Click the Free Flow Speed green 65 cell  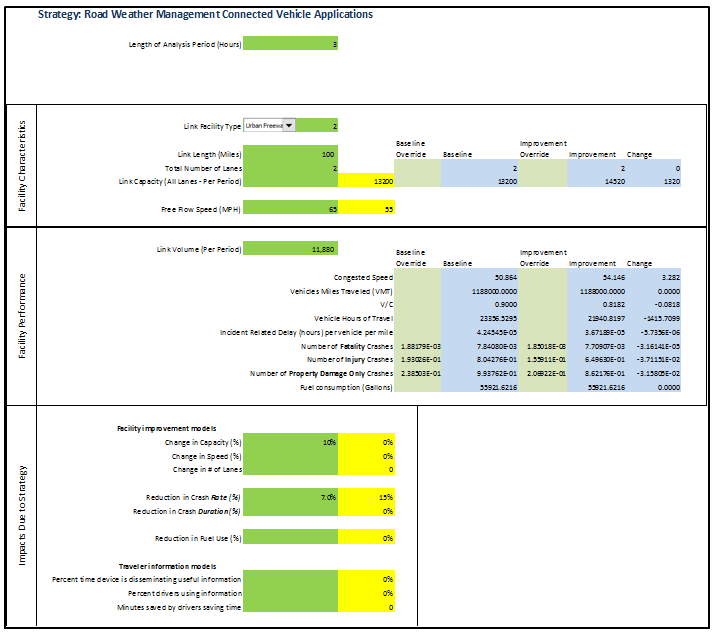[290, 208]
